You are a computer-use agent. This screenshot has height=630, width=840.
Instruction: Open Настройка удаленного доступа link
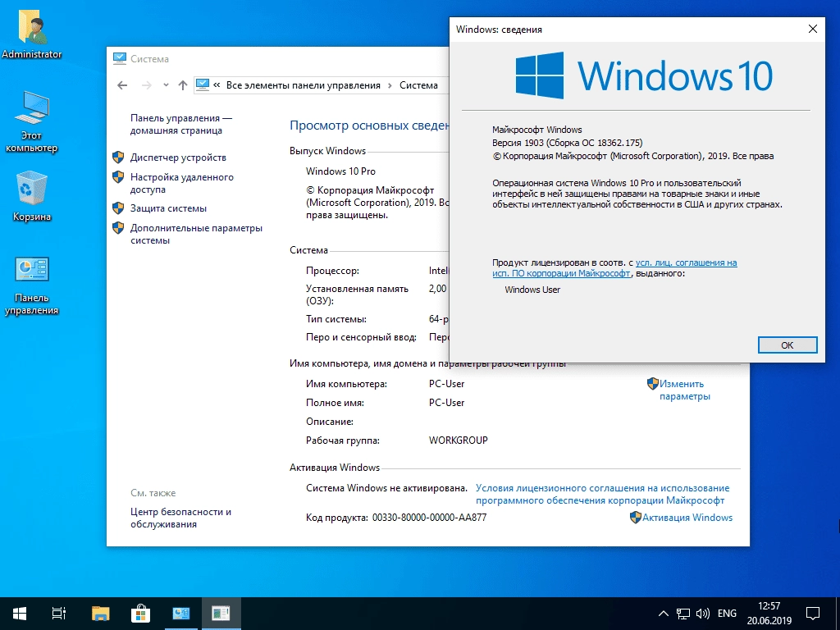181,183
